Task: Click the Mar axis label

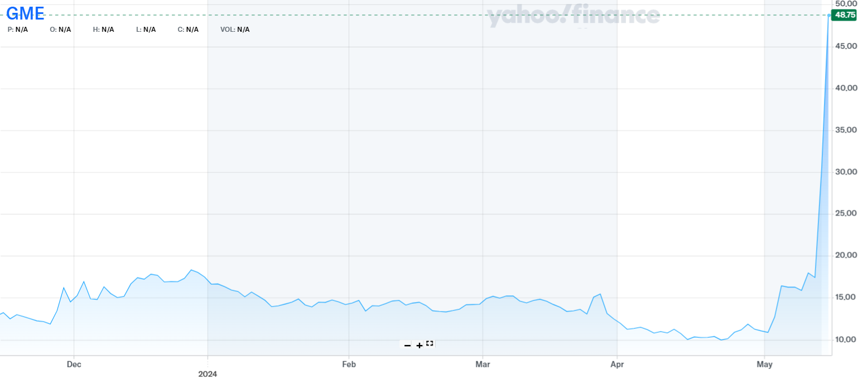Action: [483, 364]
